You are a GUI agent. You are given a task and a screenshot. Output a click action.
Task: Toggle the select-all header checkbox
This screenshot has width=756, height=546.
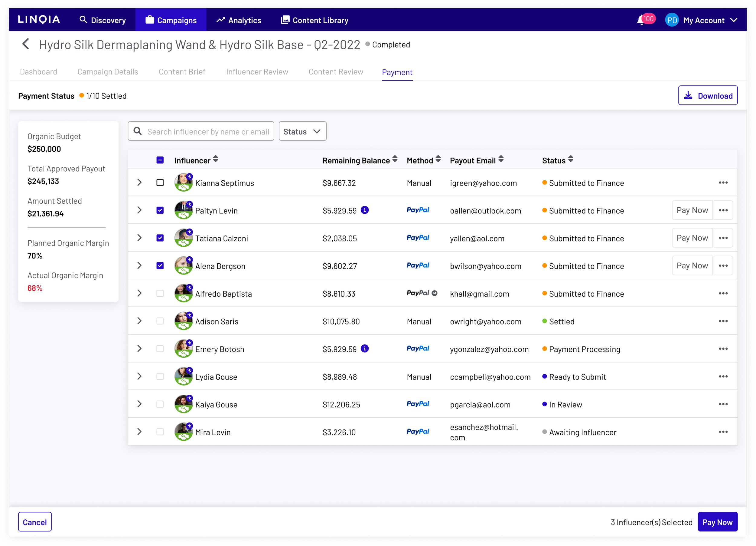click(x=160, y=160)
